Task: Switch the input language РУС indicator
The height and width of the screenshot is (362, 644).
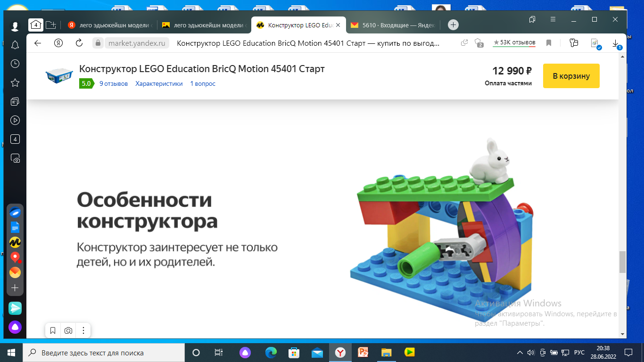Action: tap(579, 352)
